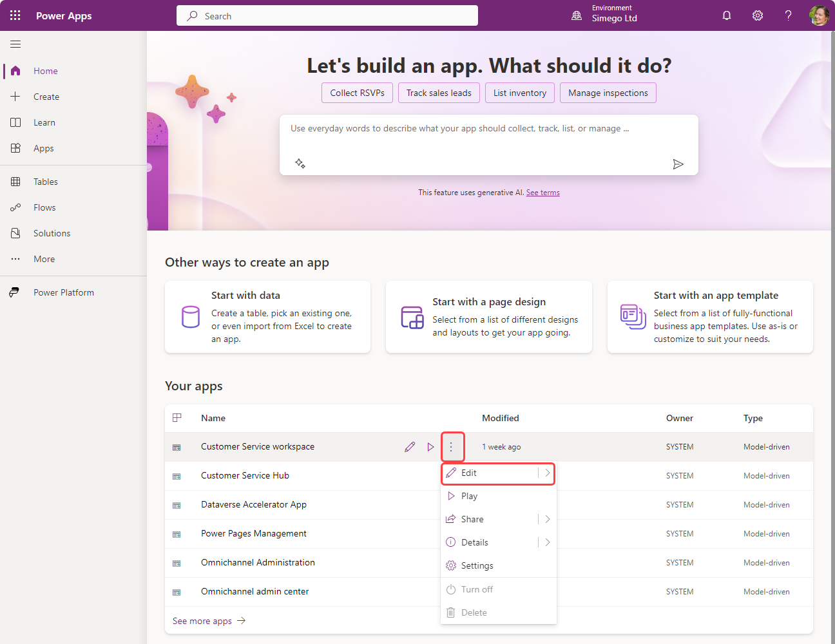Click the sparkle icon in prompt box

coord(300,164)
